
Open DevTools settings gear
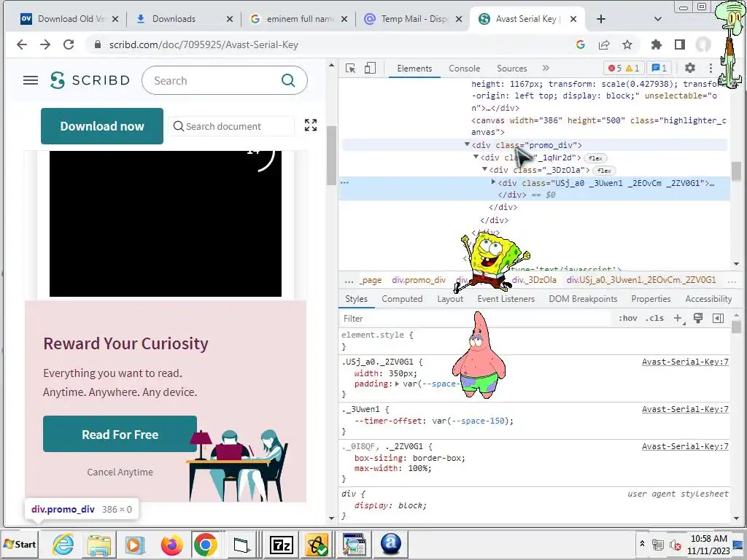tap(689, 68)
